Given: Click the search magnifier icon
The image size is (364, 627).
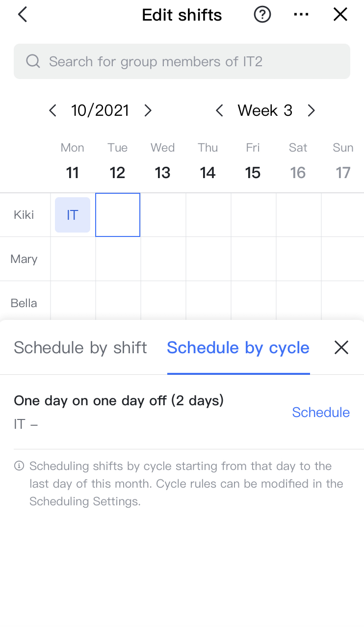Looking at the screenshot, I should [33, 61].
